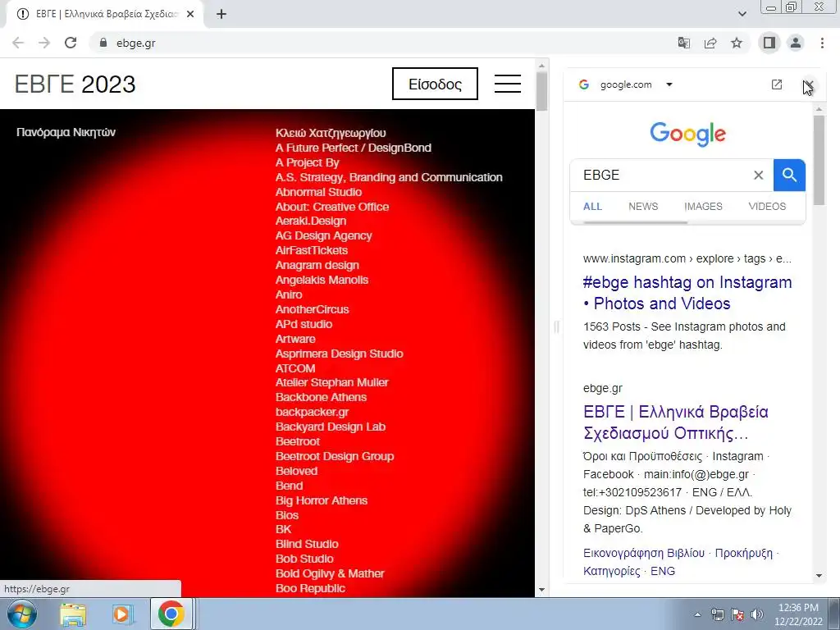Show site info via the padlock icon

click(103, 43)
